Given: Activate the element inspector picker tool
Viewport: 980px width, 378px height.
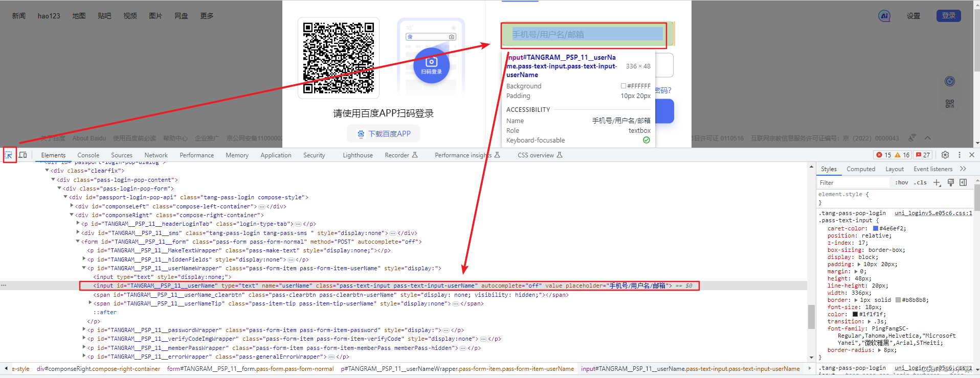Looking at the screenshot, I should pyautogui.click(x=9, y=155).
